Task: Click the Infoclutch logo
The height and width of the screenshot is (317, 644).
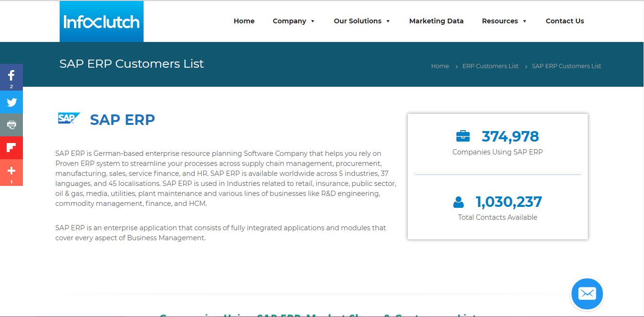Action: (x=102, y=21)
